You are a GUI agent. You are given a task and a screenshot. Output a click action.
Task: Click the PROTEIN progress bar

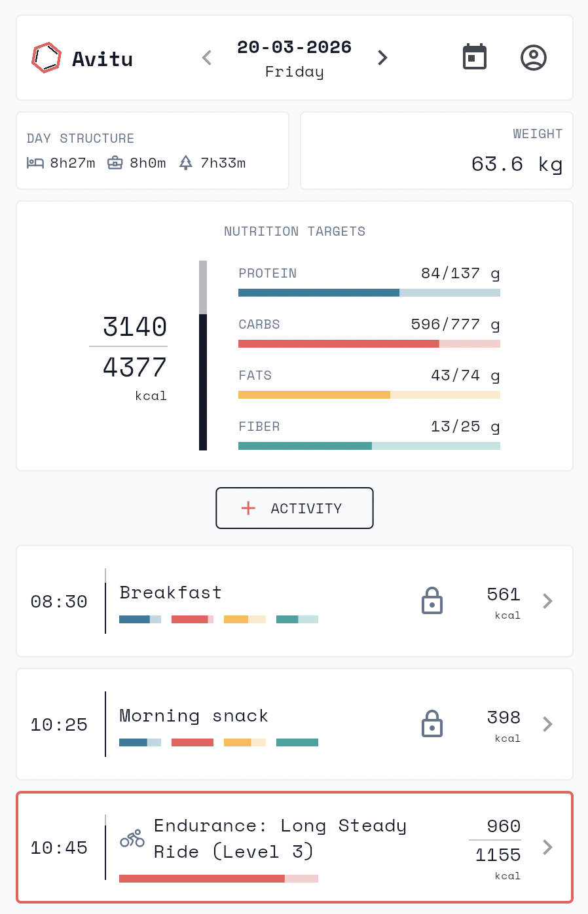click(x=369, y=293)
